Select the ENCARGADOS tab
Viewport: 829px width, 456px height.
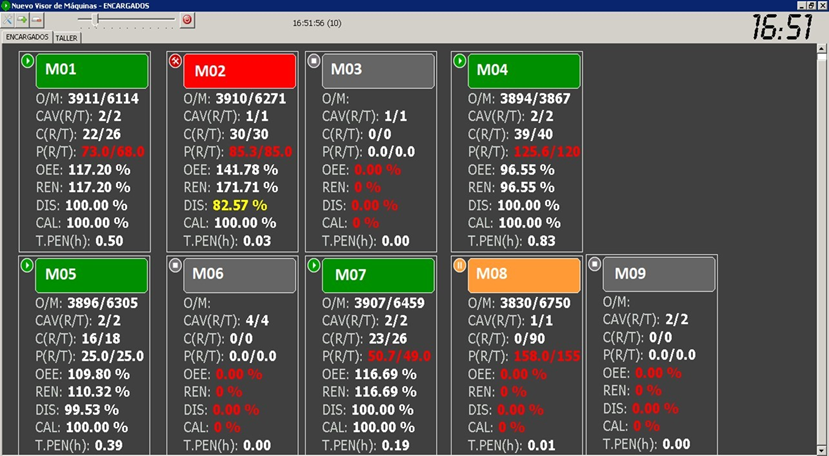pos(27,37)
